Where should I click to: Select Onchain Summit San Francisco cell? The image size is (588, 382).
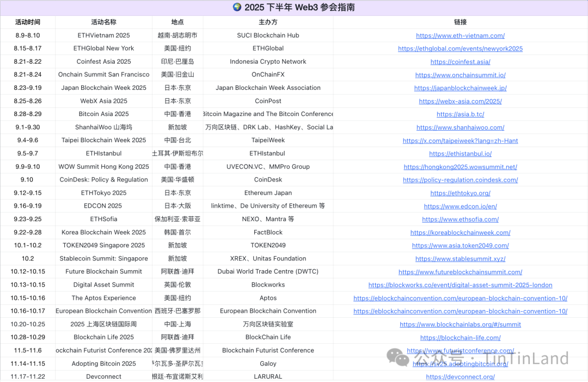(104, 75)
